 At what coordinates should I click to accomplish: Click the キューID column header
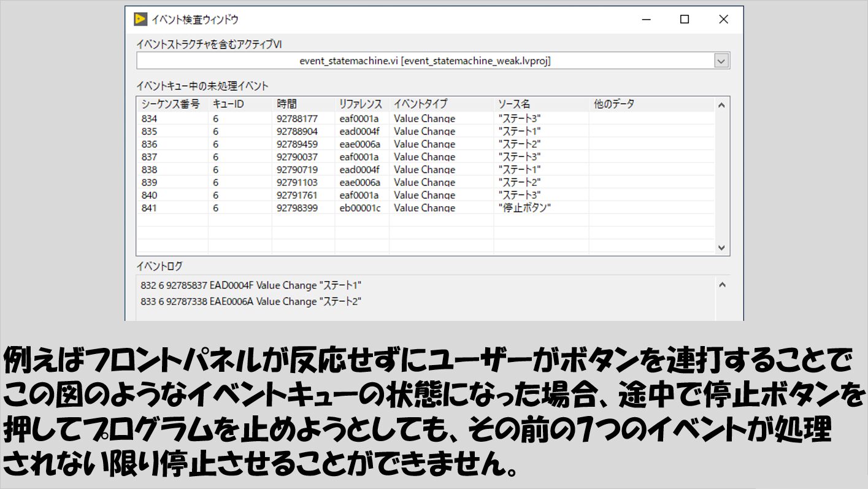(x=228, y=104)
